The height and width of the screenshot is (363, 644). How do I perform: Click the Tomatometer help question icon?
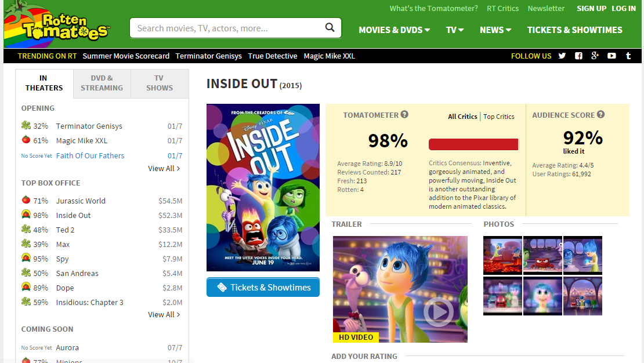[404, 115]
